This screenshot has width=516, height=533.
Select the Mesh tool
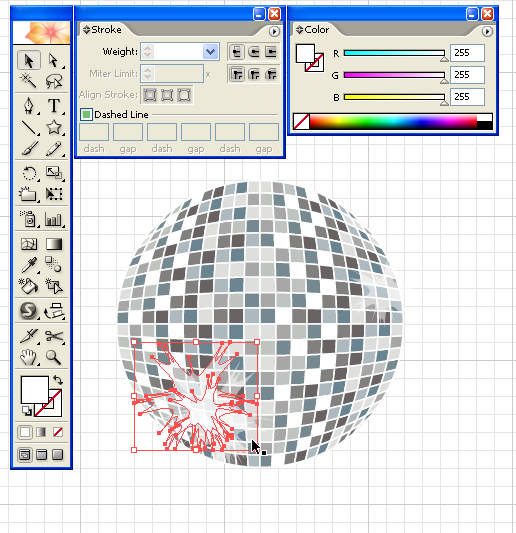29,244
